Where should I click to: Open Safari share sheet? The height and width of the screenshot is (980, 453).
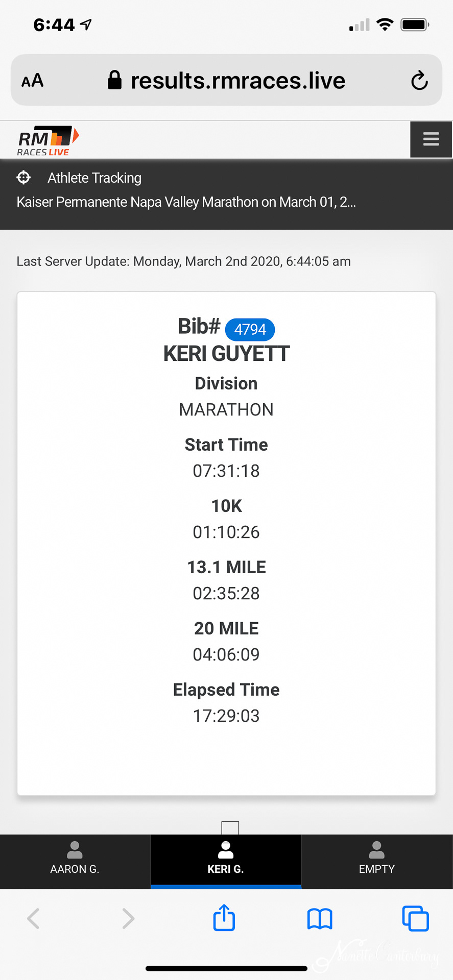coord(224,918)
